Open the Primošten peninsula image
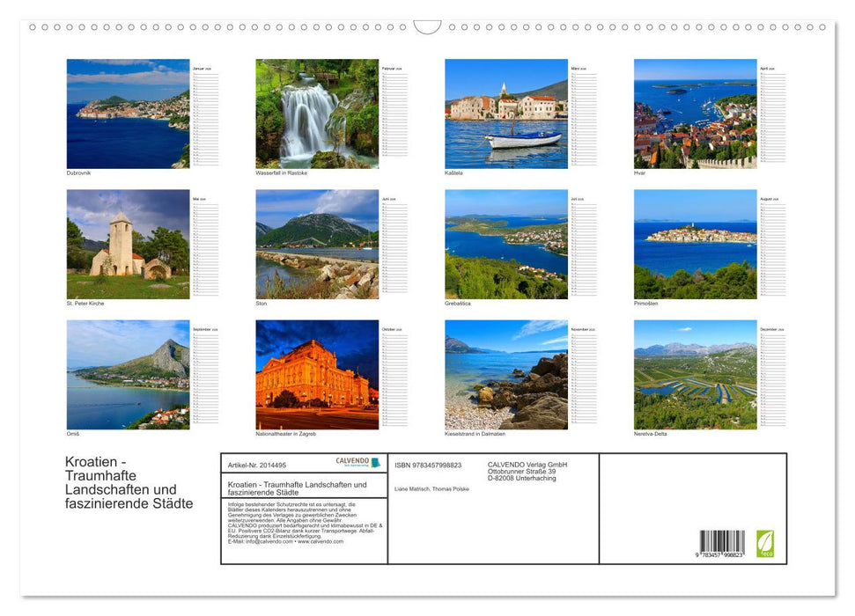The height and width of the screenshot is (616, 855). [694, 245]
